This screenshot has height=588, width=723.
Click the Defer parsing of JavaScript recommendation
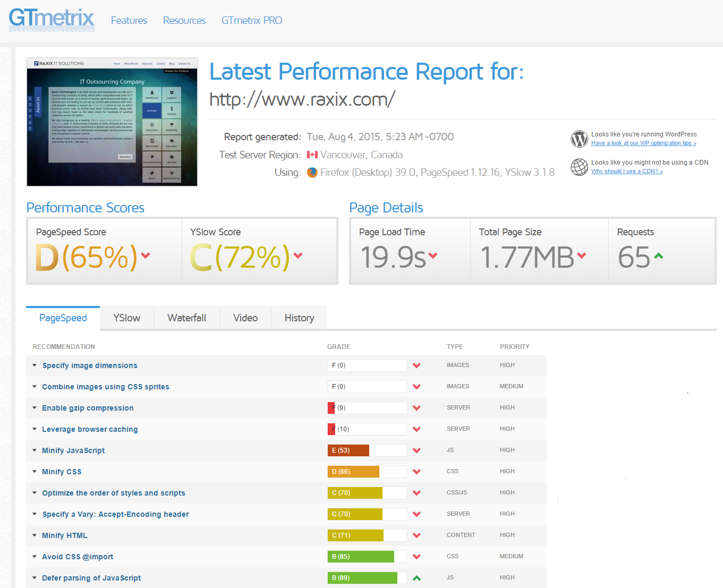coord(91,578)
